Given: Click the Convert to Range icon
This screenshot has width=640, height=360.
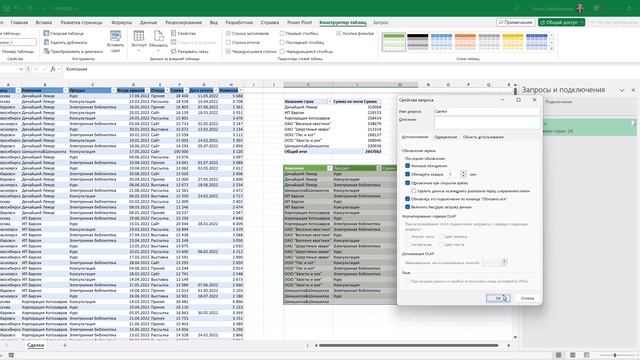Looking at the screenshot, I should click(47, 51).
